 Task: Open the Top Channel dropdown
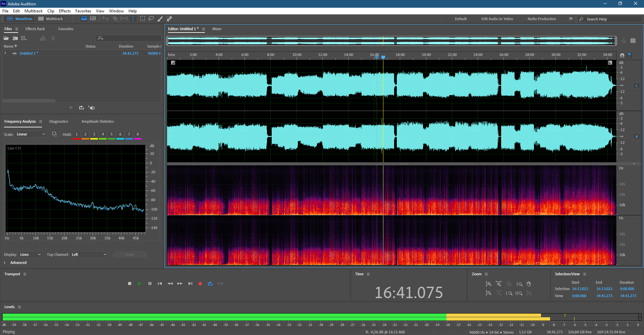pos(89,255)
